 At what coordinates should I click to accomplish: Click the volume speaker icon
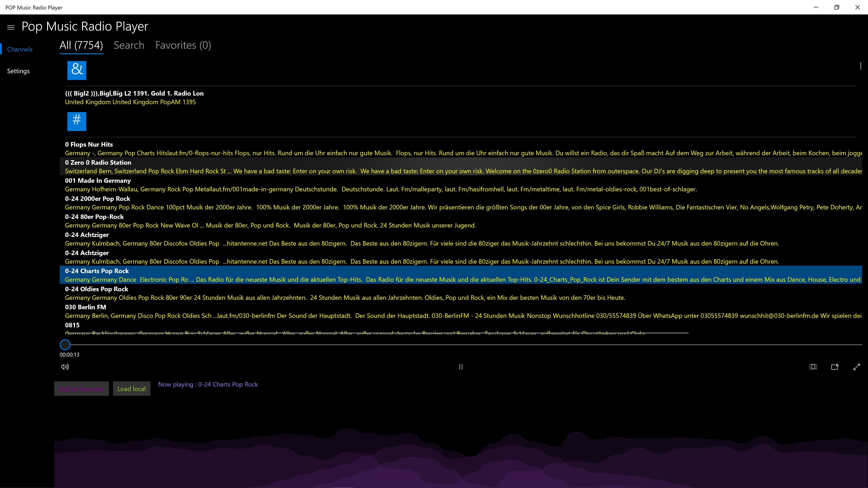65,367
